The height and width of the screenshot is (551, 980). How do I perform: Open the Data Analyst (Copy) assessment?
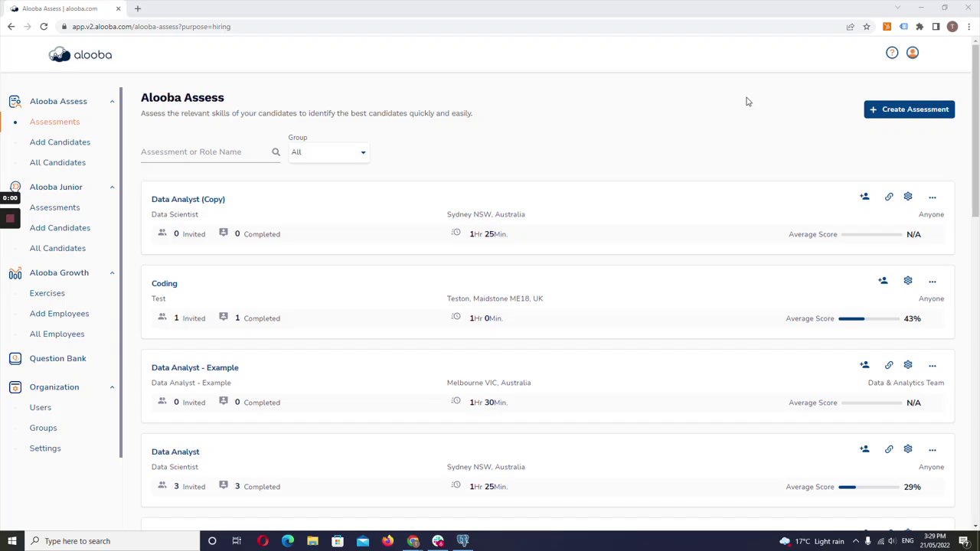point(188,199)
